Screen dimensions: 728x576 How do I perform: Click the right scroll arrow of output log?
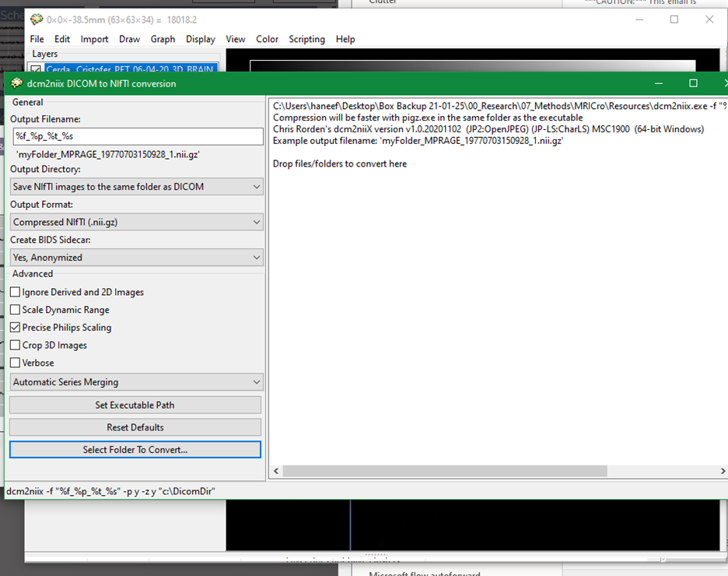[x=723, y=471]
